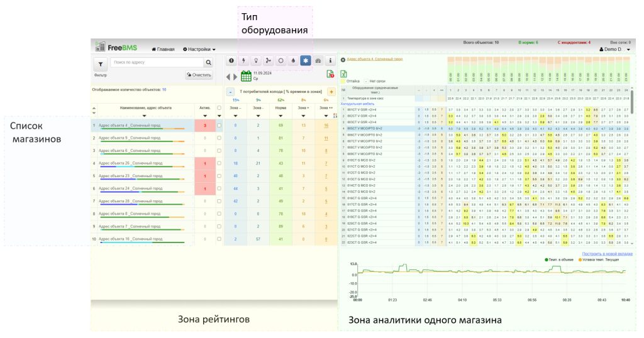
Task: Click the Главная home icon link
Action: [163, 49]
